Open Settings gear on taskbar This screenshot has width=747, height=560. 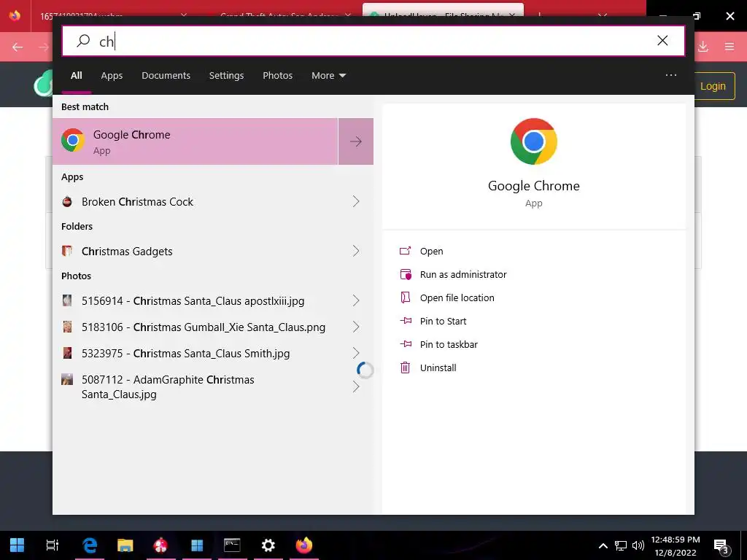[x=268, y=545]
